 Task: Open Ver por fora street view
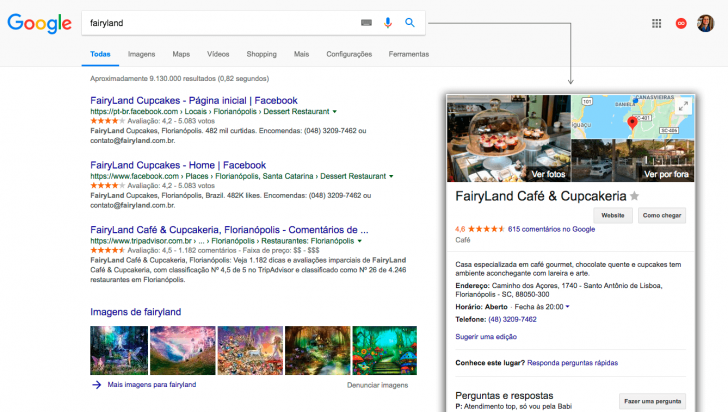pos(633,160)
